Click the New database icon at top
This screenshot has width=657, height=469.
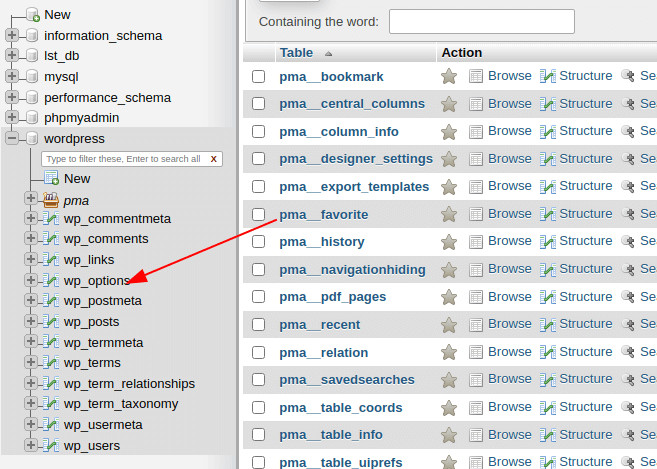33,15
